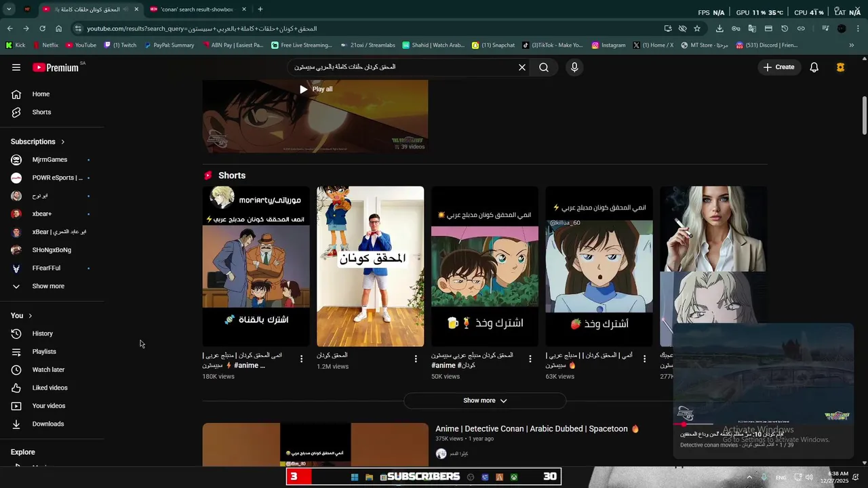
Task: Install app icon in address bar
Action: pos(668,28)
